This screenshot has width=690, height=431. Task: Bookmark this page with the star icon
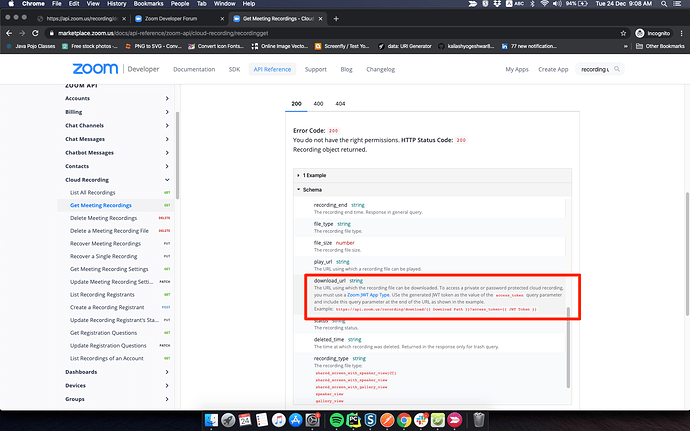point(623,33)
